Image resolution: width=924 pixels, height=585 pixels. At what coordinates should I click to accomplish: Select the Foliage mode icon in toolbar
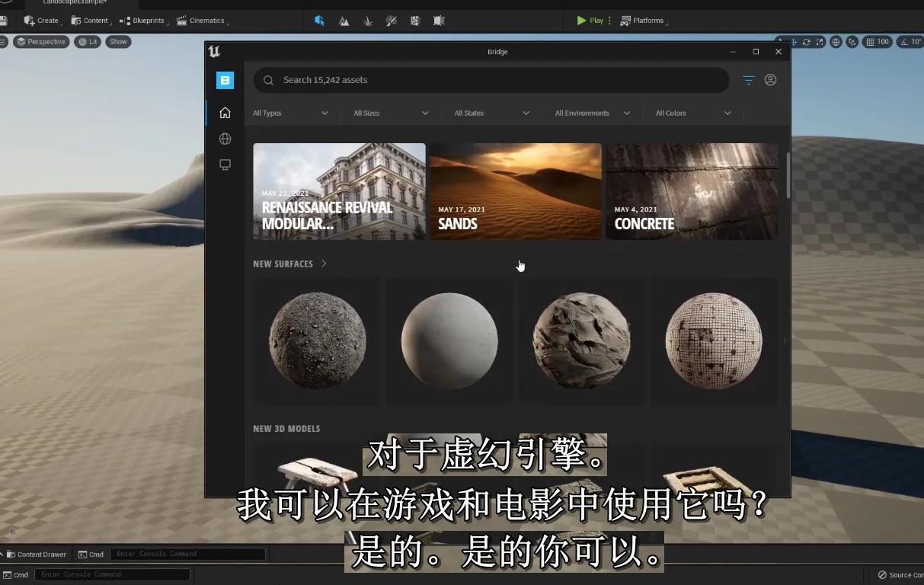367,21
